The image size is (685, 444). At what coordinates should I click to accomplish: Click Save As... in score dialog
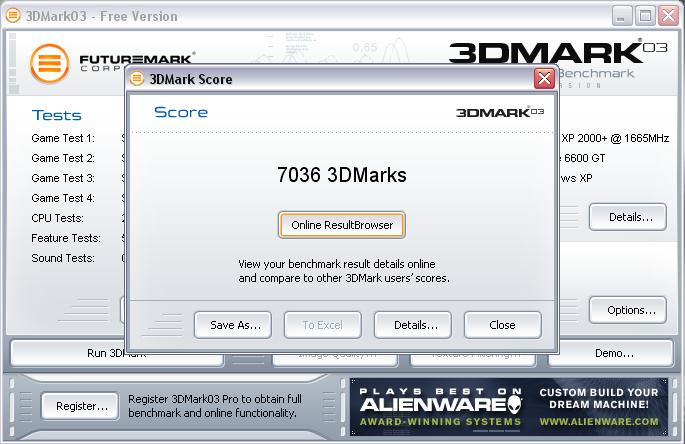coord(233,325)
